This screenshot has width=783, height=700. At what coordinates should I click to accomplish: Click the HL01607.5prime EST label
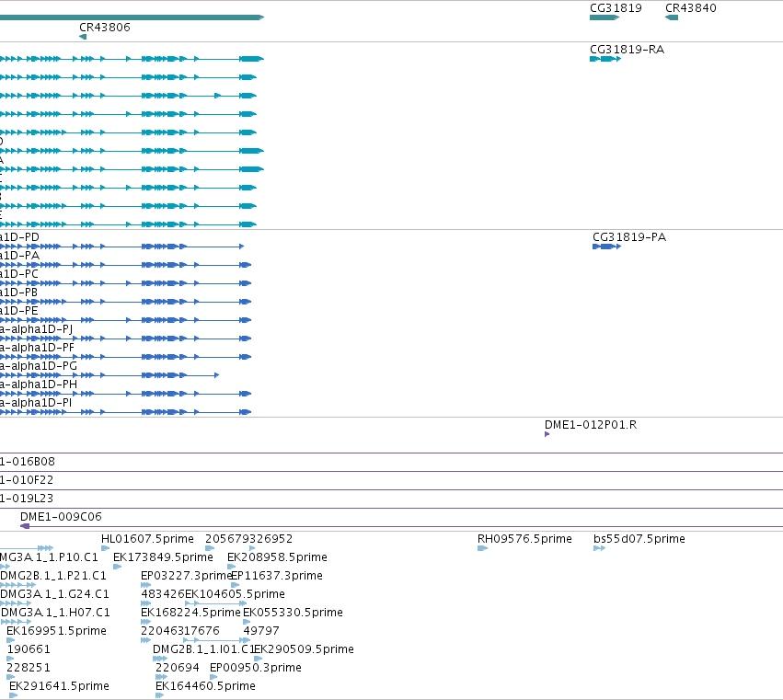click(147, 539)
